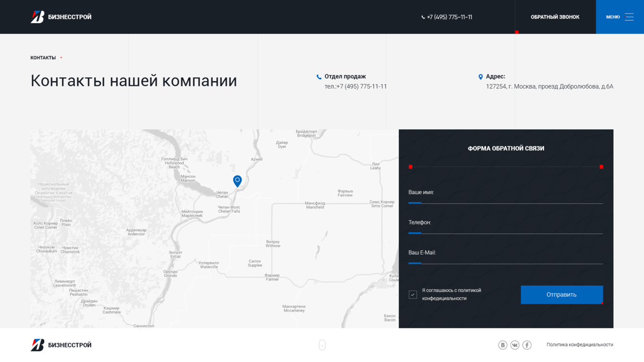Call the header phone number +7 (495) 775-11-11
The image size is (644, 362).
tap(447, 17)
